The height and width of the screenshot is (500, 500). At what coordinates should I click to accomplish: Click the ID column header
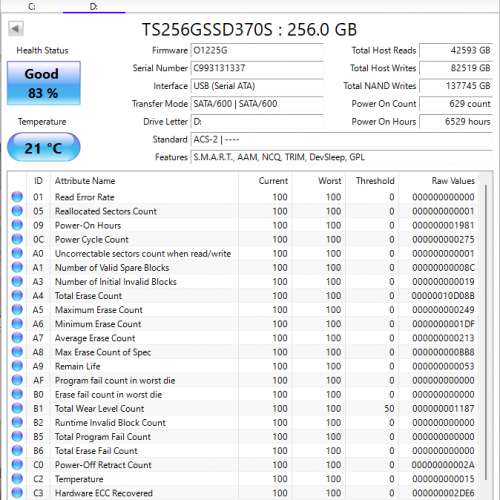[38, 181]
